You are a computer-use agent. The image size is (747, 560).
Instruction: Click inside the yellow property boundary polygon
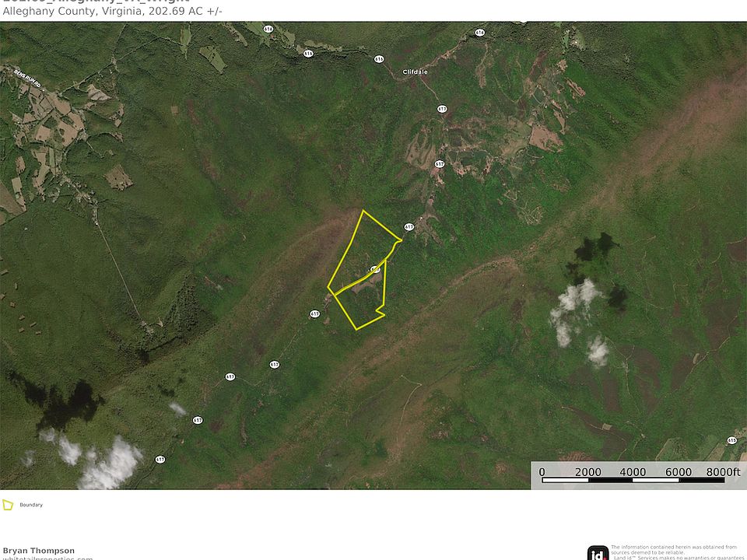(x=358, y=257)
